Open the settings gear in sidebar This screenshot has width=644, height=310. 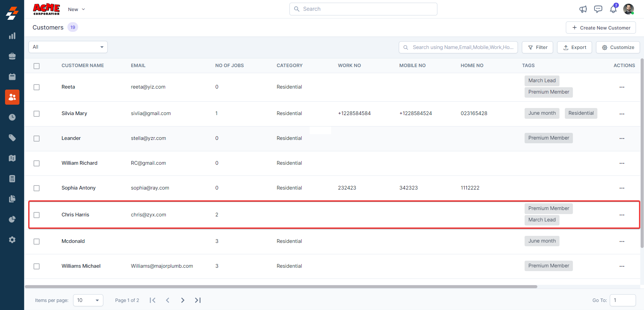pyautogui.click(x=12, y=240)
